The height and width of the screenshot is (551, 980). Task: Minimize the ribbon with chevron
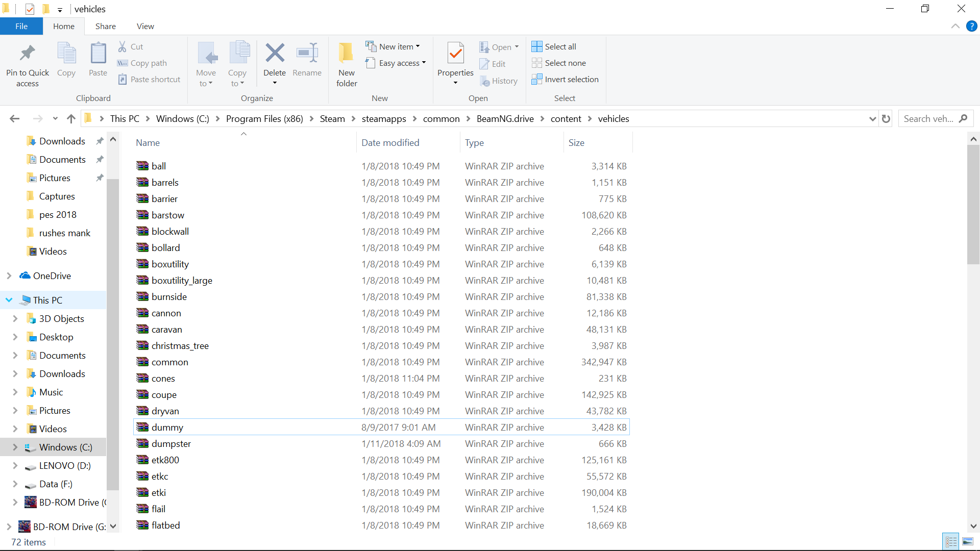955,26
